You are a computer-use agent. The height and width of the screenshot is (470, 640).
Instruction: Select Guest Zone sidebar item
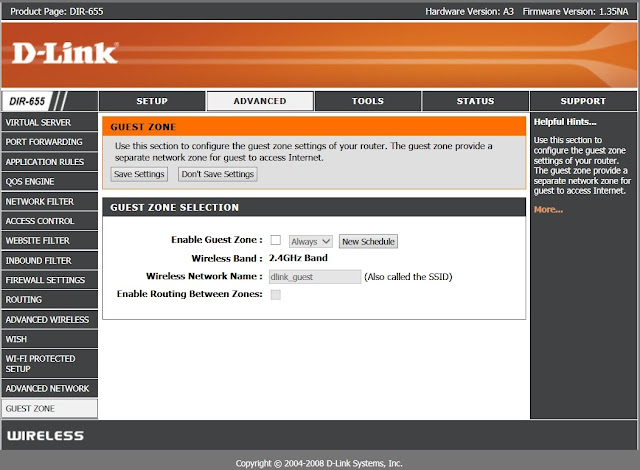point(49,409)
